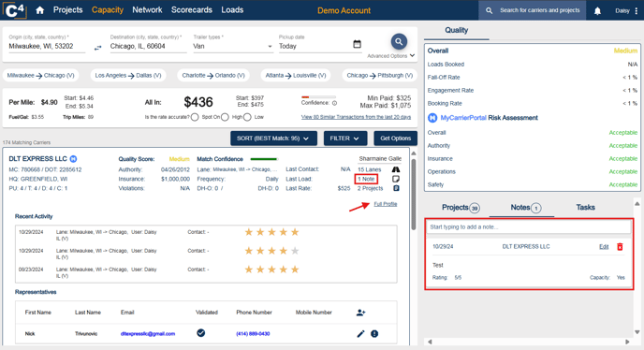Select the High rate option
The image size is (644, 350).
[x=225, y=118]
